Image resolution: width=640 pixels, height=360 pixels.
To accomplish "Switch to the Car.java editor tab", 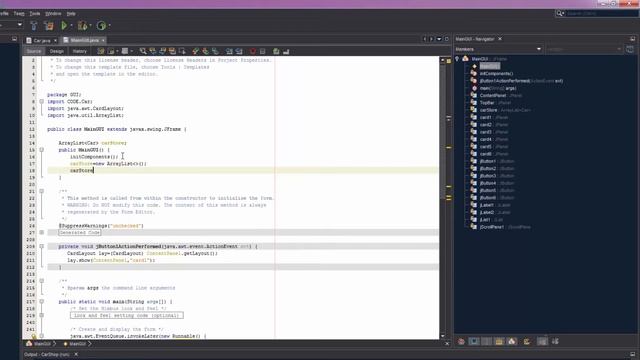I will pyautogui.click(x=42, y=40).
